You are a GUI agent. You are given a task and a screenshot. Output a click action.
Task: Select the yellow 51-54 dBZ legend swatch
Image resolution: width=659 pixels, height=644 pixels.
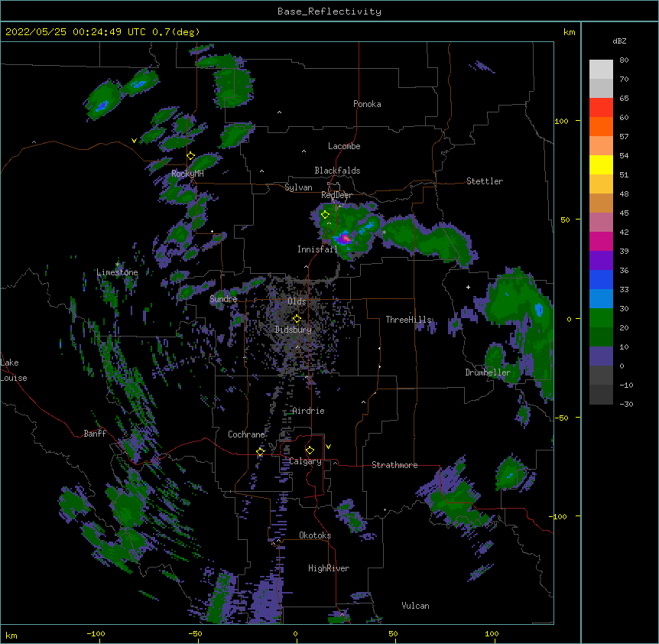[601, 164]
